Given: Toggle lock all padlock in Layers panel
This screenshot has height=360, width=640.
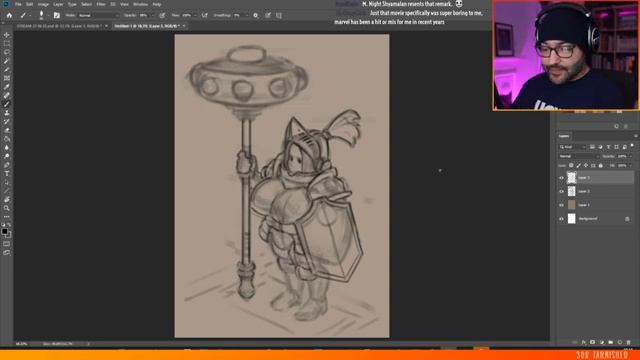Looking at the screenshot, I should [600, 165].
